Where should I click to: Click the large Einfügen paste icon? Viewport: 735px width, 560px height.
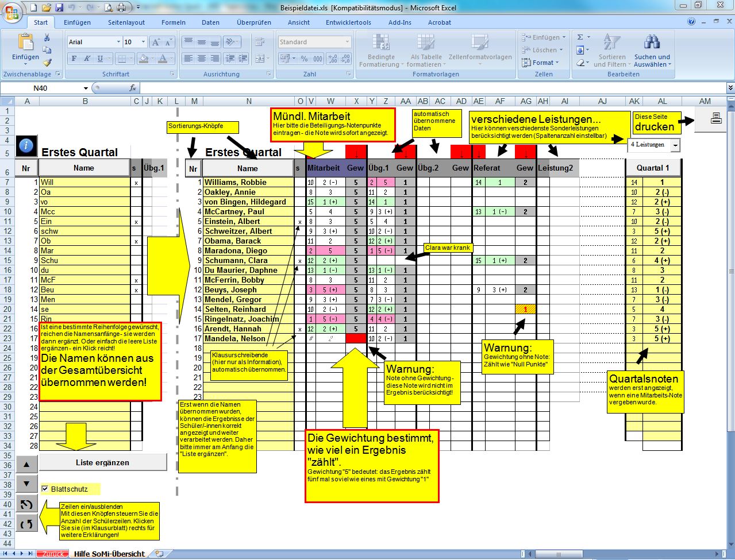(25, 42)
